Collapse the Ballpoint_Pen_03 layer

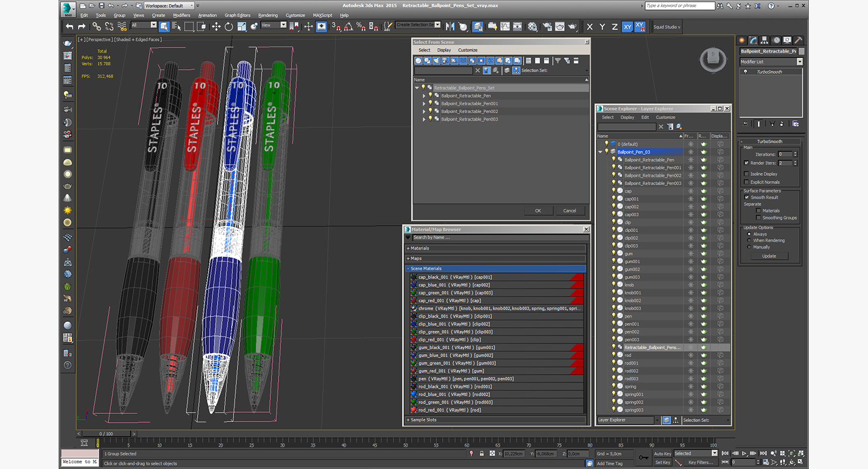coord(600,152)
